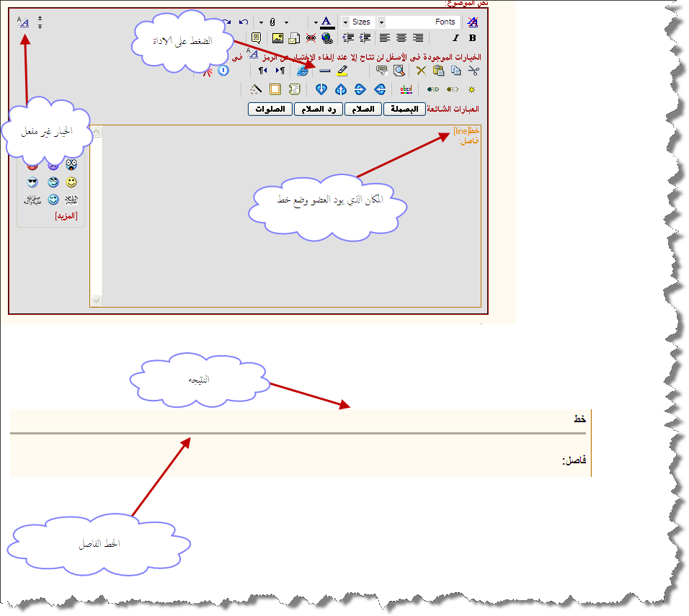Viewport: 689px width, 616px height.
Task: Expand the text color dropdown arrow
Action: point(316,22)
